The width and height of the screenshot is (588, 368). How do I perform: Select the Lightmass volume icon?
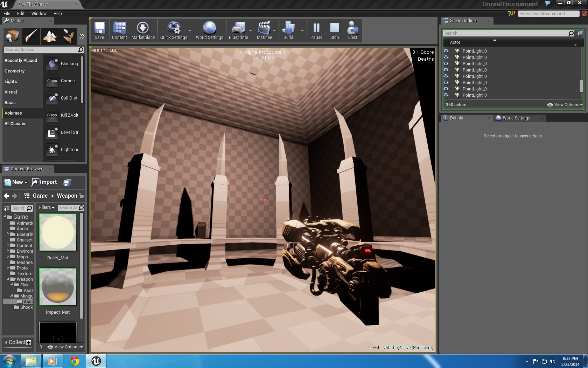coord(52,150)
